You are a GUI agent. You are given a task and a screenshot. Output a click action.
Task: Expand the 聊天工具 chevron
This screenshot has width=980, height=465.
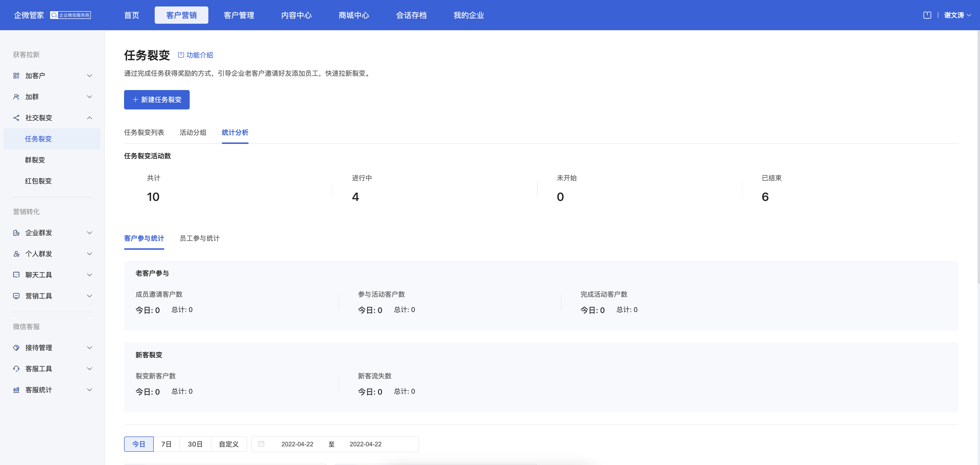coord(89,275)
